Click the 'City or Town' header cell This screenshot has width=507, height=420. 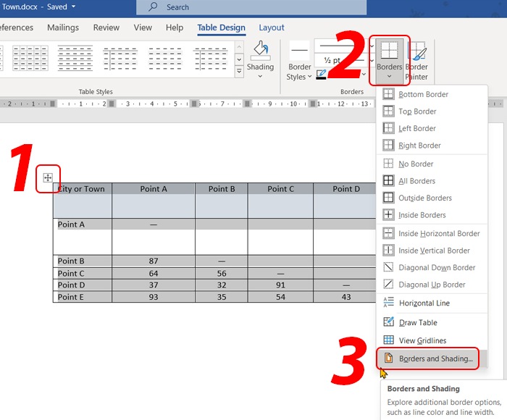click(x=83, y=201)
